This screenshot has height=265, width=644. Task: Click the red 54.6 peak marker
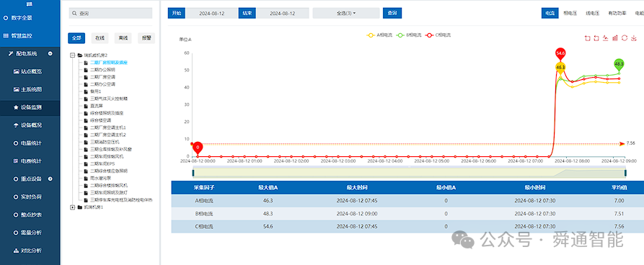coord(560,54)
